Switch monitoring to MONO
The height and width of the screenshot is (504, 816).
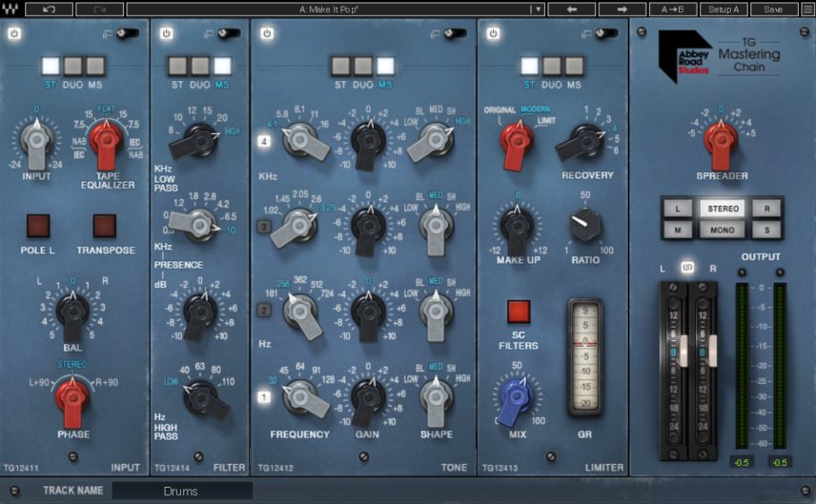coord(722,230)
